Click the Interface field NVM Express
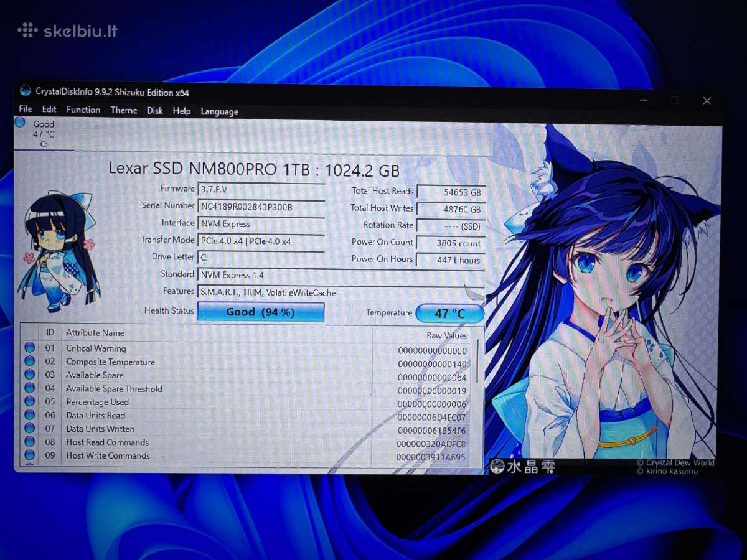 tap(261, 223)
